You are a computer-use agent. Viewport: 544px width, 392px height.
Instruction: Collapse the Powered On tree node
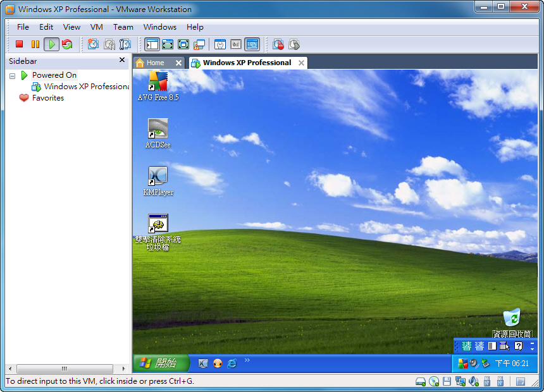point(13,76)
